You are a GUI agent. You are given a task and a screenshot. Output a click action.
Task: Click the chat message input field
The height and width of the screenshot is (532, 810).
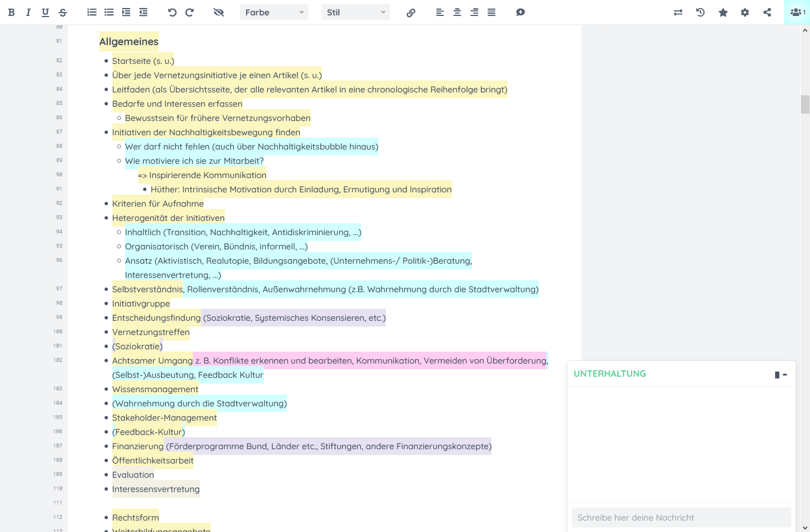[681, 518]
